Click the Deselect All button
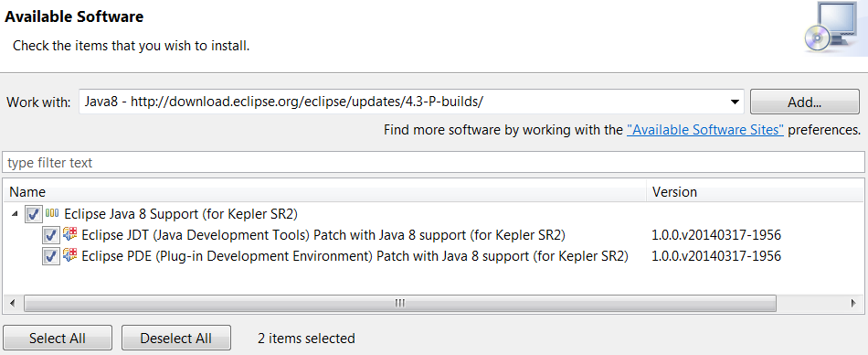The height and width of the screenshot is (355, 868). coord(176,338)
